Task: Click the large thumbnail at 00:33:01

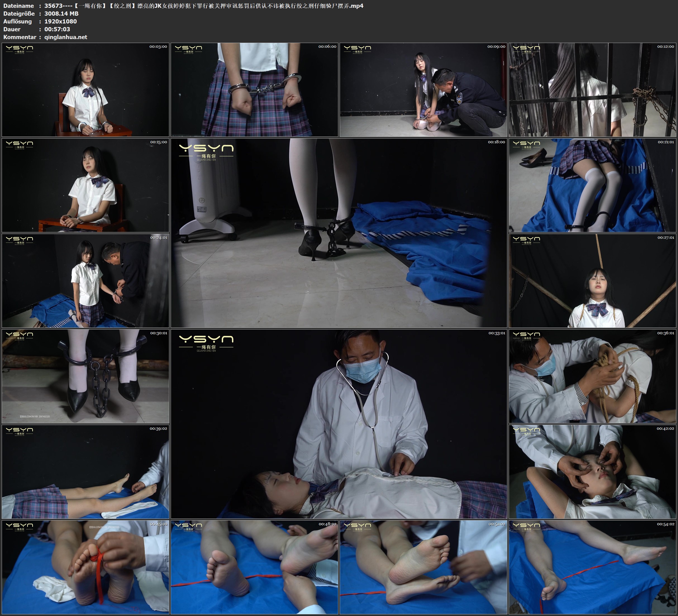Action: coord(339,424)
